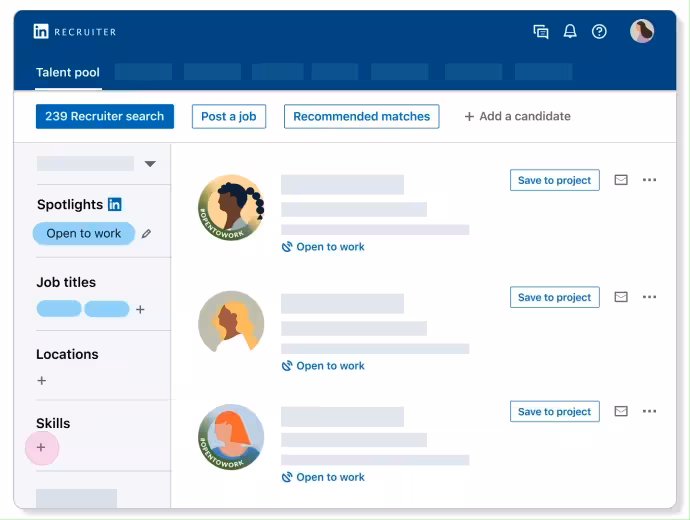This screenshot has height=520, width=690.
Task: Open the notifications bell
Action: [570, 32]
